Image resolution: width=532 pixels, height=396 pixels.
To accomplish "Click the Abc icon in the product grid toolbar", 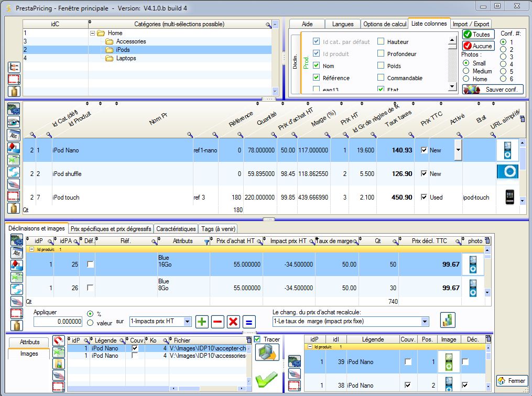I will 14,135.
